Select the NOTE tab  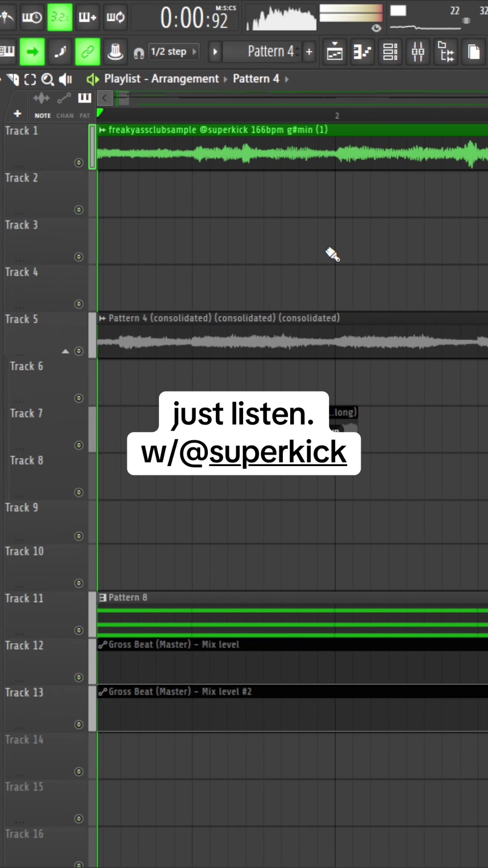pyautogui.click(x=42, y=116)
